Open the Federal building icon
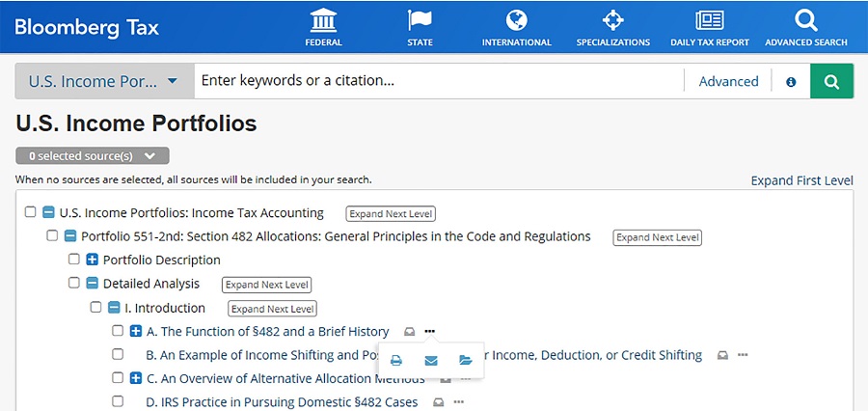 click(323, 20)
